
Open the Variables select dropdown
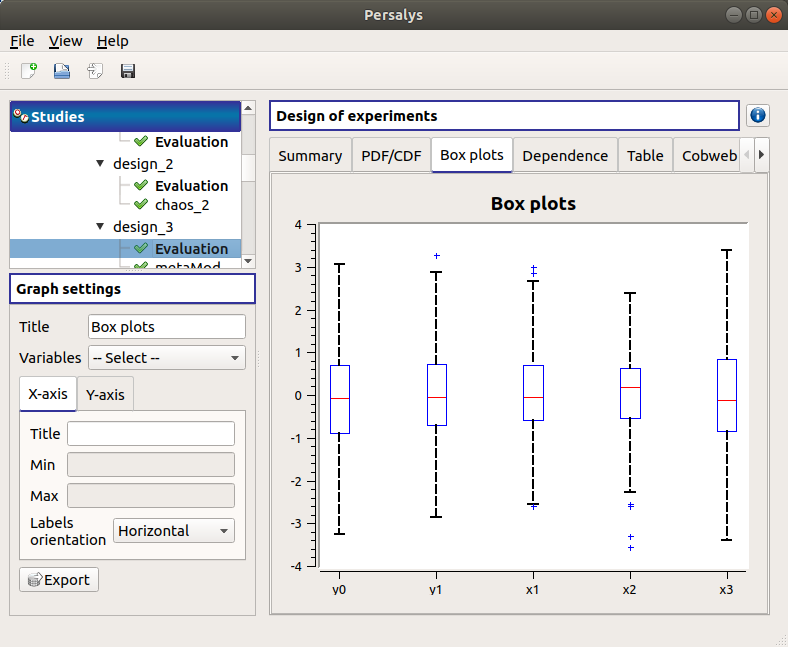166,358
